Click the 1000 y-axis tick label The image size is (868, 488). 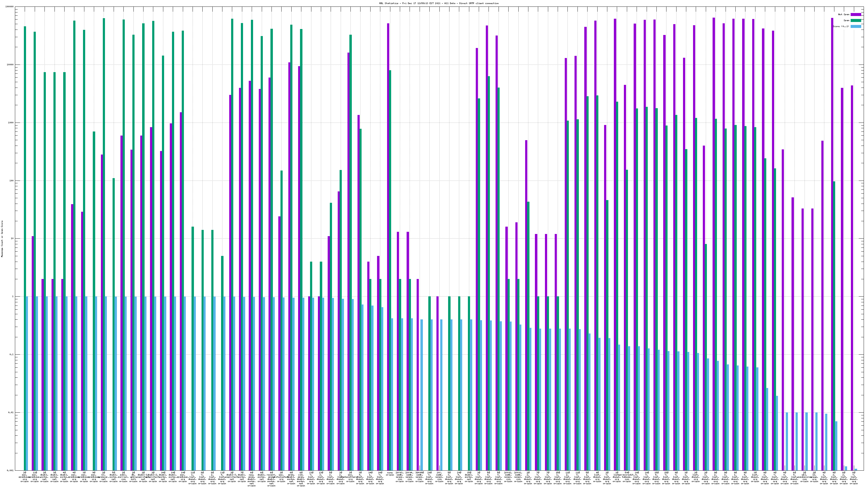point(11,123)
